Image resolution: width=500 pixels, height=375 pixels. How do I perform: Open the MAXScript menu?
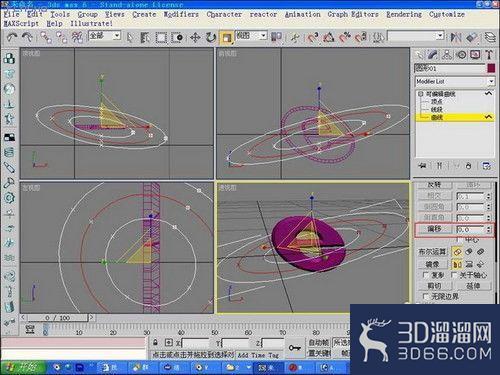pos(21,24)
